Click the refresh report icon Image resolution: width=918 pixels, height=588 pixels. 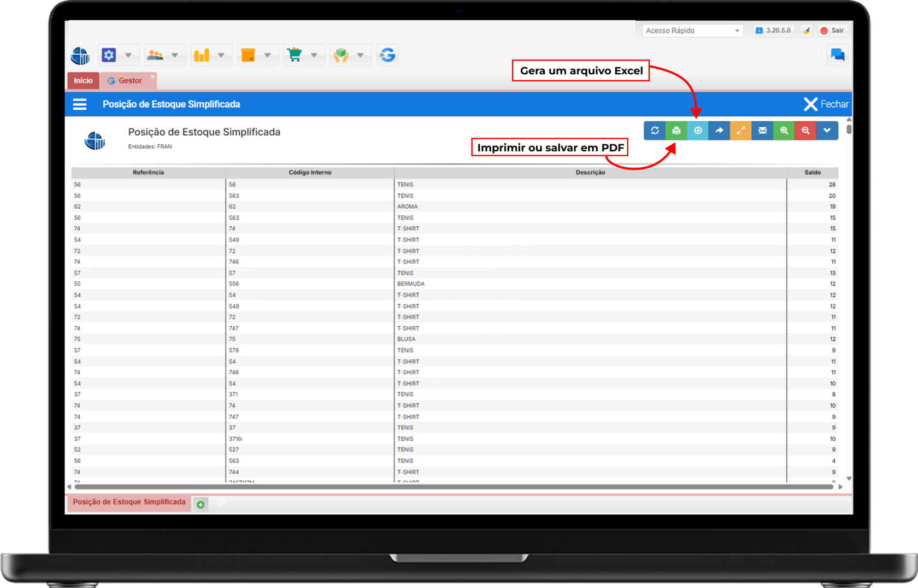point(655,131)
